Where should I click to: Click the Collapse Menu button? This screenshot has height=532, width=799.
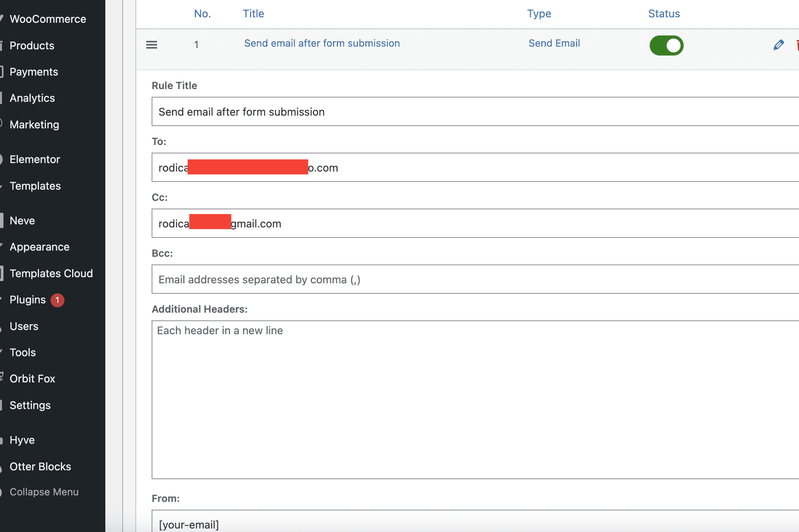44,492
